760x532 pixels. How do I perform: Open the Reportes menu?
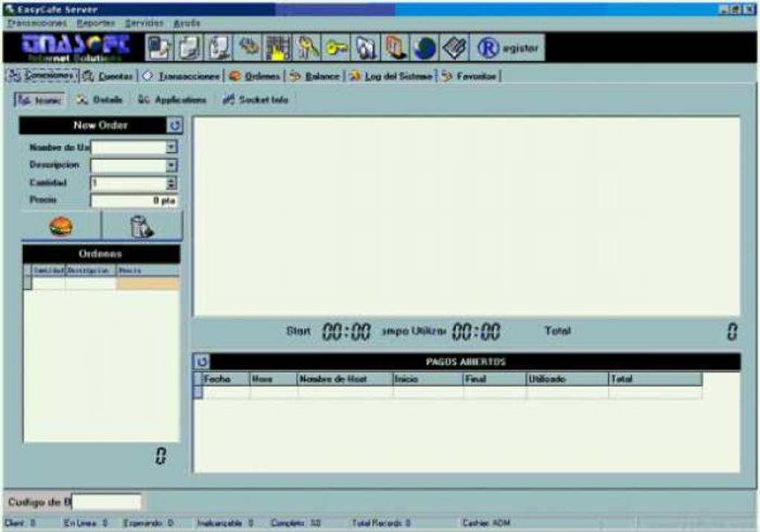coord(96,23)
